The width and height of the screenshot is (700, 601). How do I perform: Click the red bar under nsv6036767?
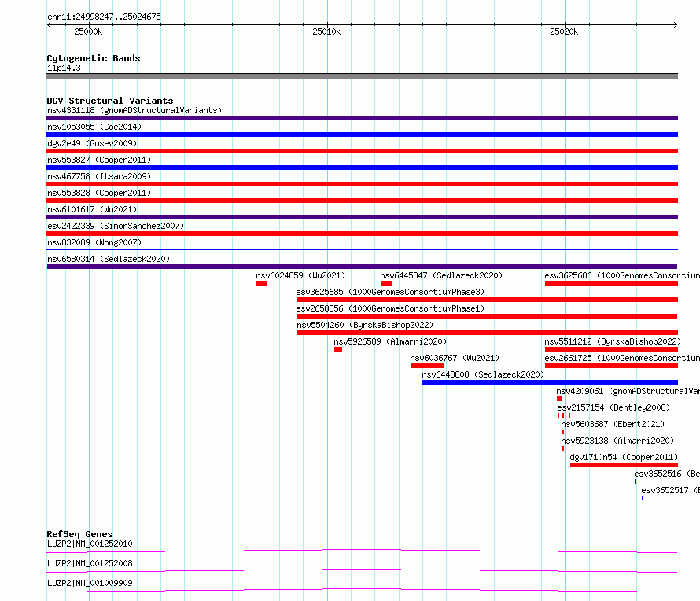point(428,366)
